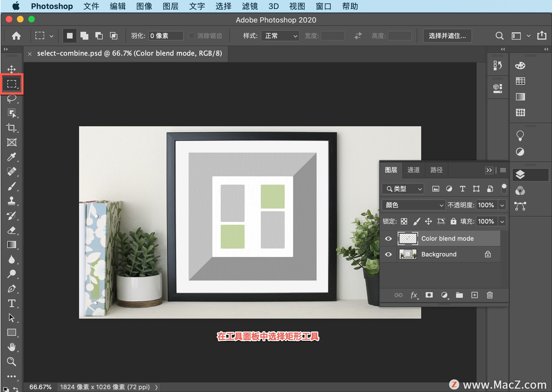
Task: Select the Brush tool
Action: click(11, 186)
